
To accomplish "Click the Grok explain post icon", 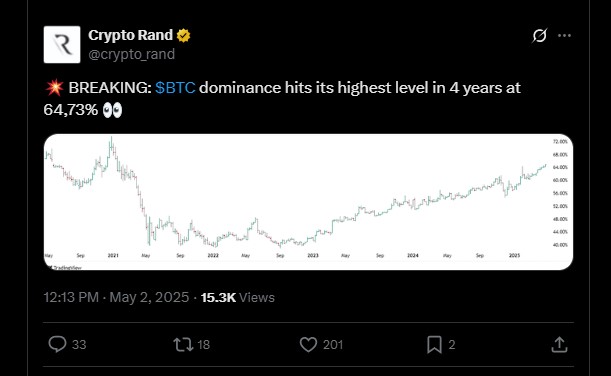I will 540,35.
